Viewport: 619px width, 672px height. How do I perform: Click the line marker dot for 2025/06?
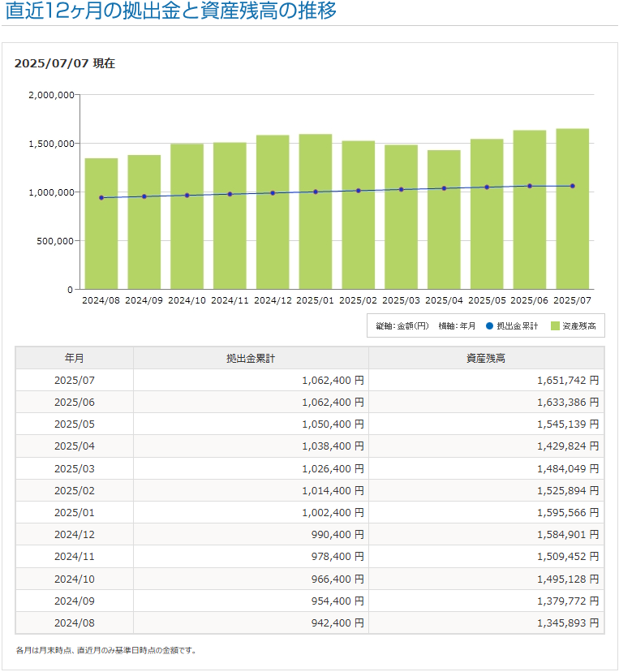pyautogui.click(x=530, y=186)
